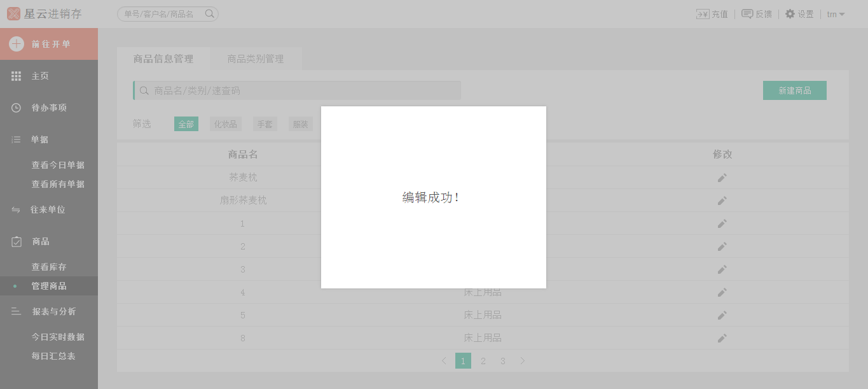868x389 pixels.
Task: Click the pencil edit icon for 荞麦枕
Action: 722,178
